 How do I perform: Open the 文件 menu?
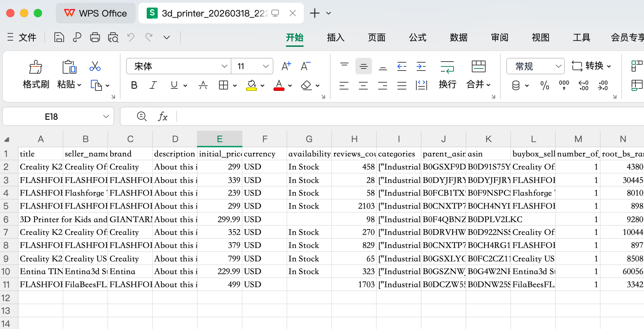[22, 37]
